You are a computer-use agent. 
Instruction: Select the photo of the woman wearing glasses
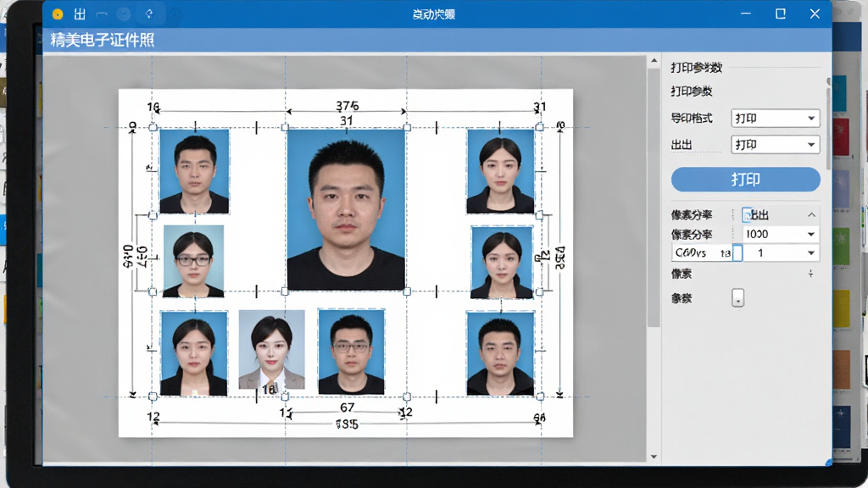[x=194, y=261]
